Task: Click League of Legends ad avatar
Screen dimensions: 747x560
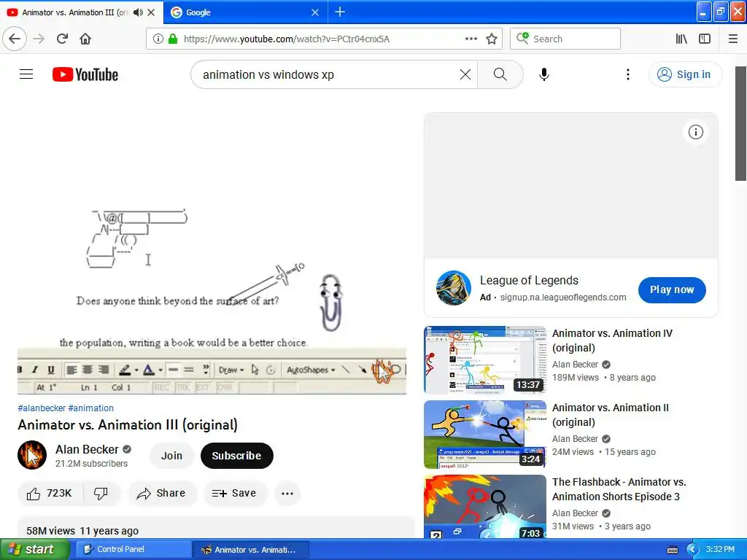Action: coord(453,287)
